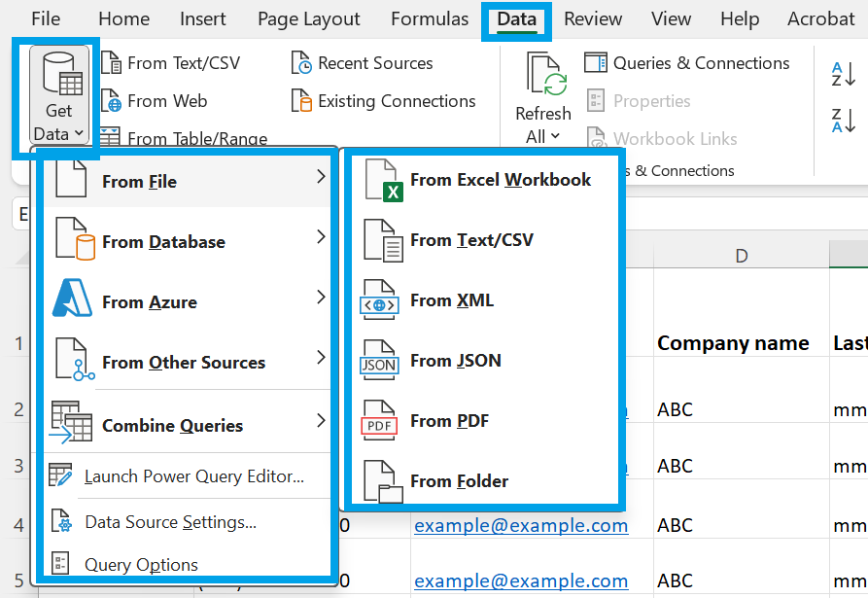Open Queries & Connections pane
Screen dimensions: 868x598
pyautogui.click(x=687, y=63)
